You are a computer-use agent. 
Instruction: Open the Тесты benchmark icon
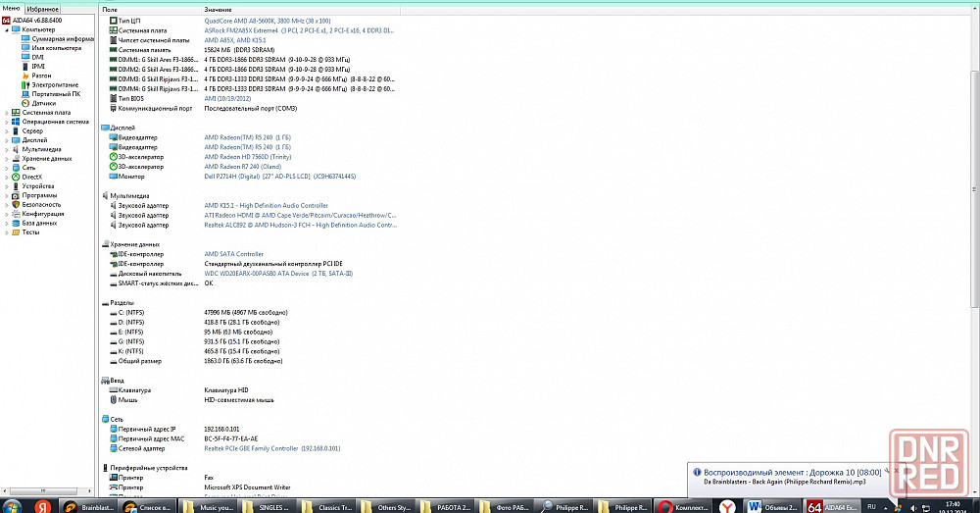coord(16,232)
